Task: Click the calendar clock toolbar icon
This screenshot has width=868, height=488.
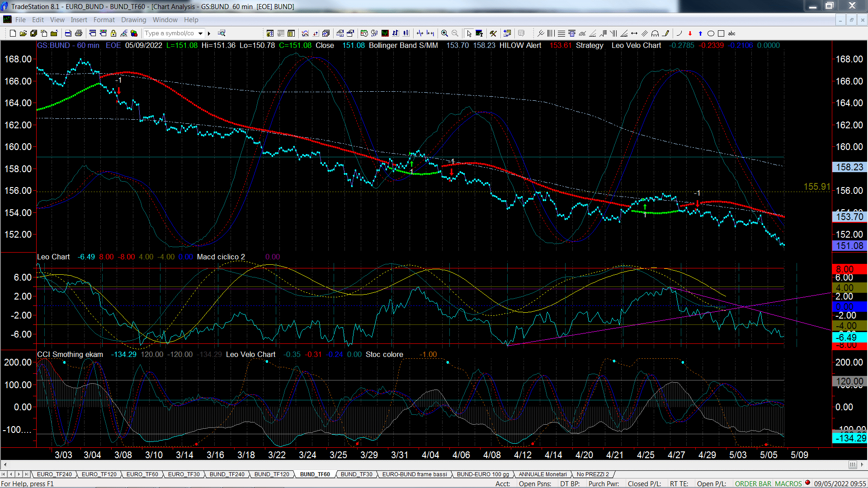Action: 364,33
